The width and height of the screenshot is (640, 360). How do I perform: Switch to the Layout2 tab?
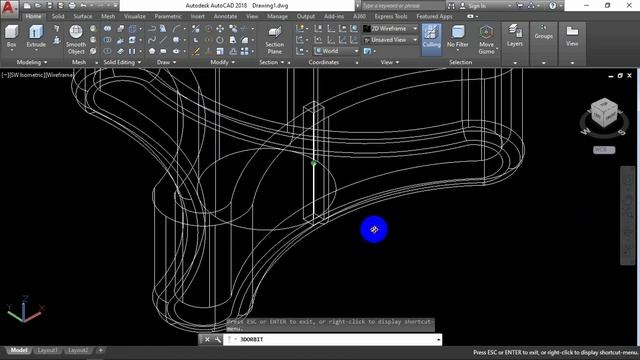click(78, 350)
